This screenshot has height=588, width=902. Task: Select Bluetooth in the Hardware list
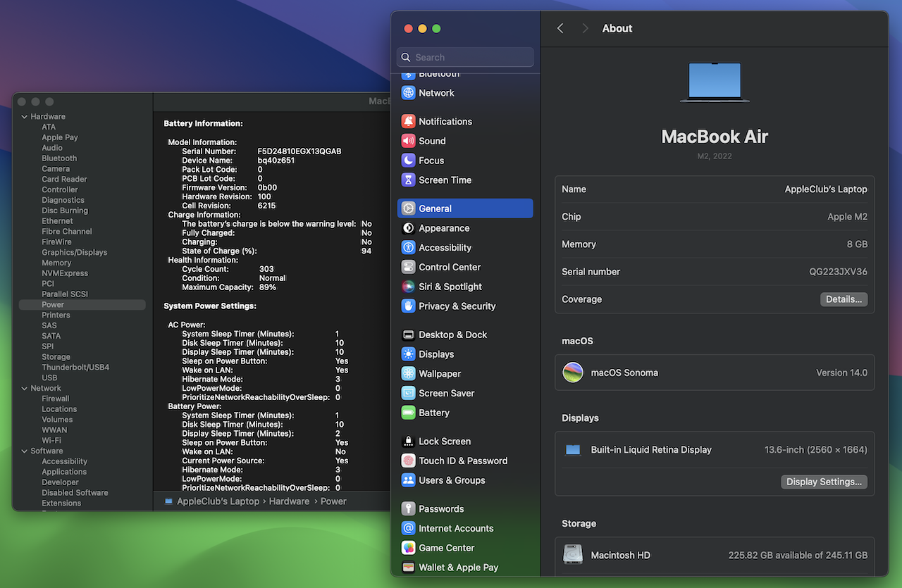click(x=59, y=158)
